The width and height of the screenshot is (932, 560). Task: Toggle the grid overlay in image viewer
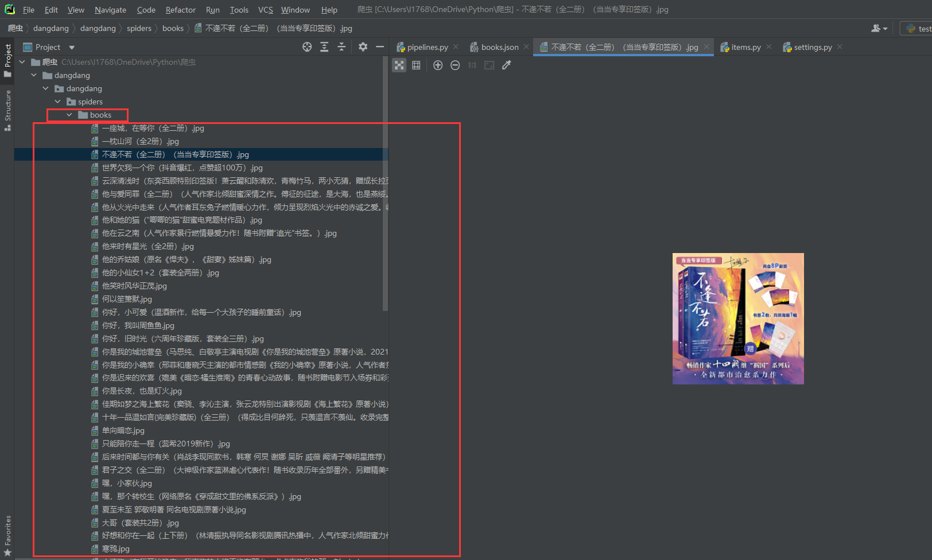pos(416,65)
